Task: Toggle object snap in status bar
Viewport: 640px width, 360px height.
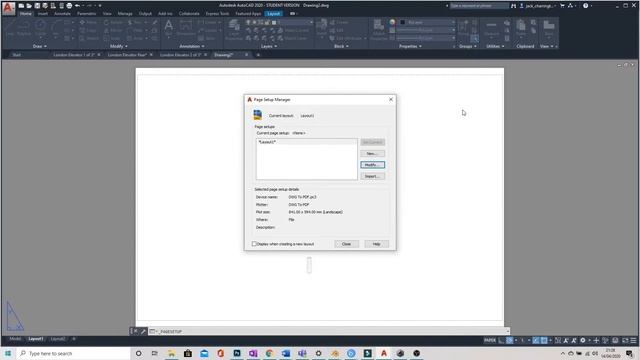Action: pos(544,340)
